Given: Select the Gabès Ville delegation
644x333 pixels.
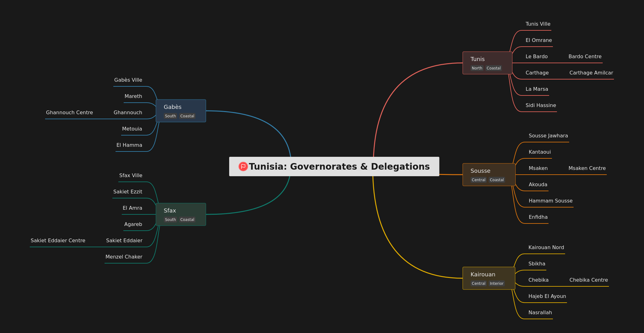Looking at the screenshot, I should tap(128, 80).
